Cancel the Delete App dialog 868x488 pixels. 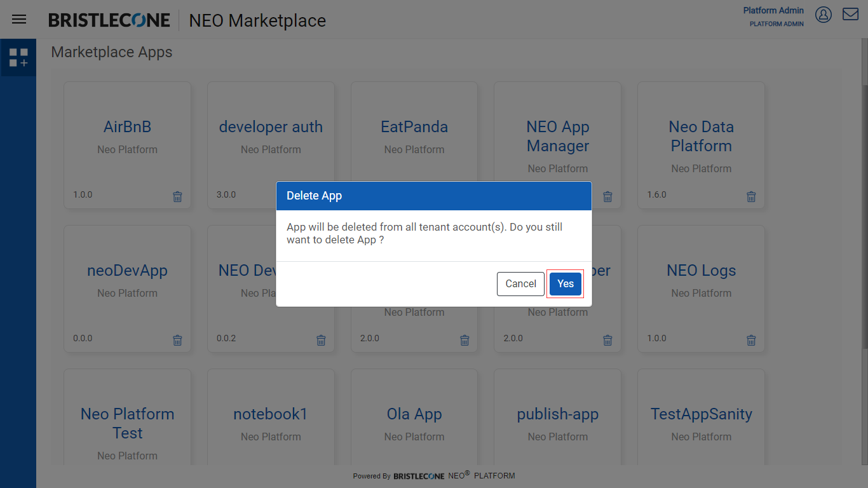[520, 284]
